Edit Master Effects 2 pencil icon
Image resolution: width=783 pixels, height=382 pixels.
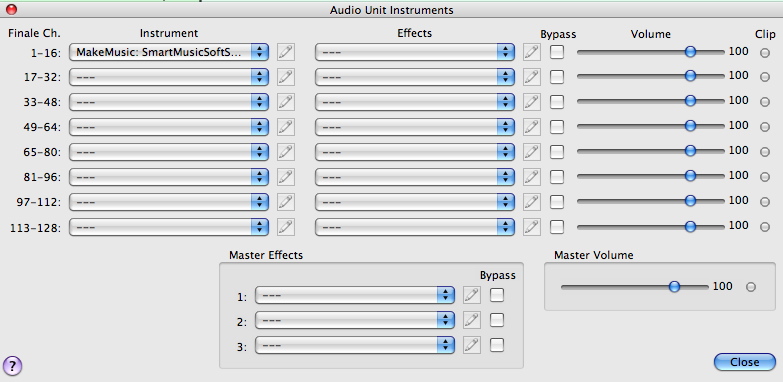[x=472, y=320]
